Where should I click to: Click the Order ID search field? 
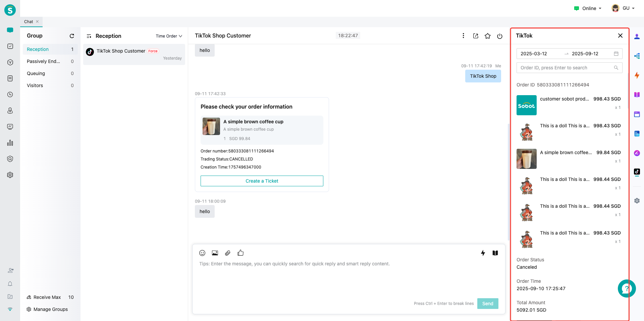click(x=566, y=68)
